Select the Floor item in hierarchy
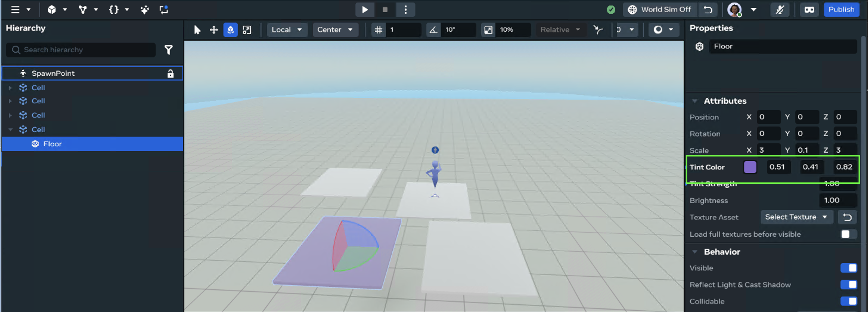This screenshot has width=868, height=312. [52, 144]
